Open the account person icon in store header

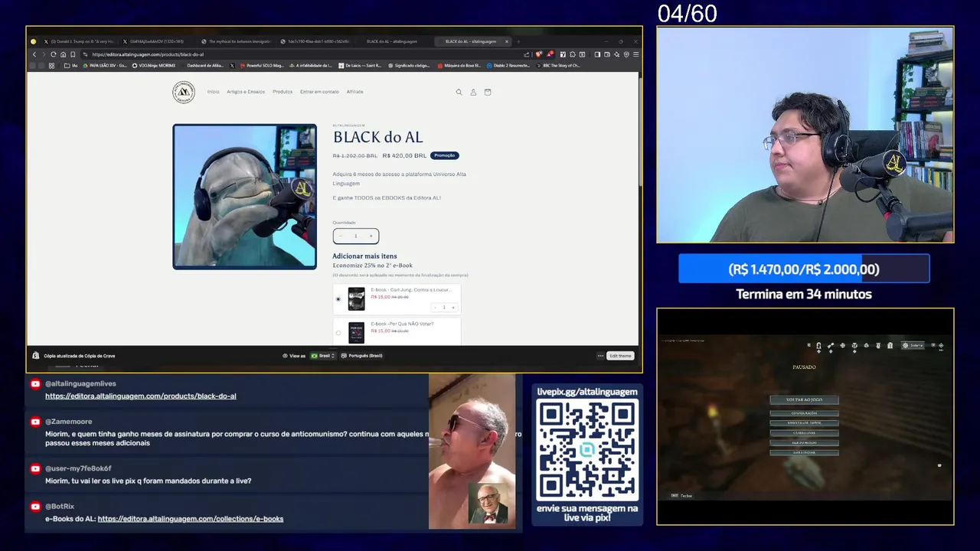(473, 92)
